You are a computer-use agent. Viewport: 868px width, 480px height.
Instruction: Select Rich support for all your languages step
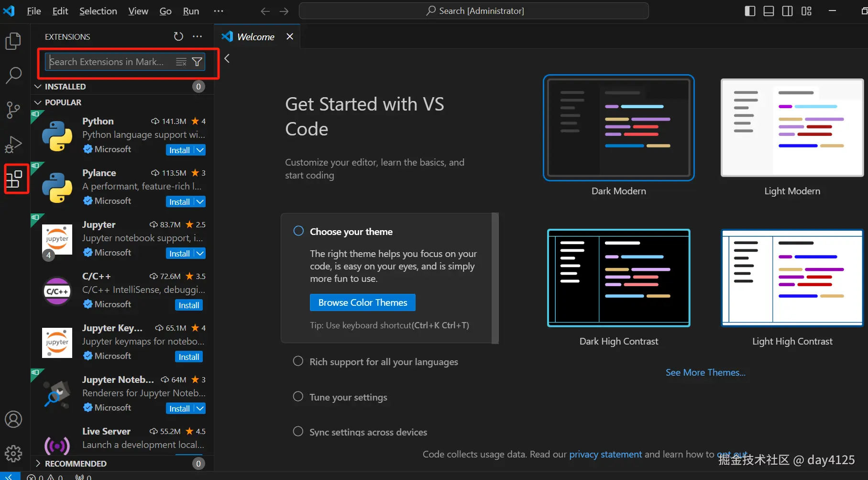tap(298, 361)
